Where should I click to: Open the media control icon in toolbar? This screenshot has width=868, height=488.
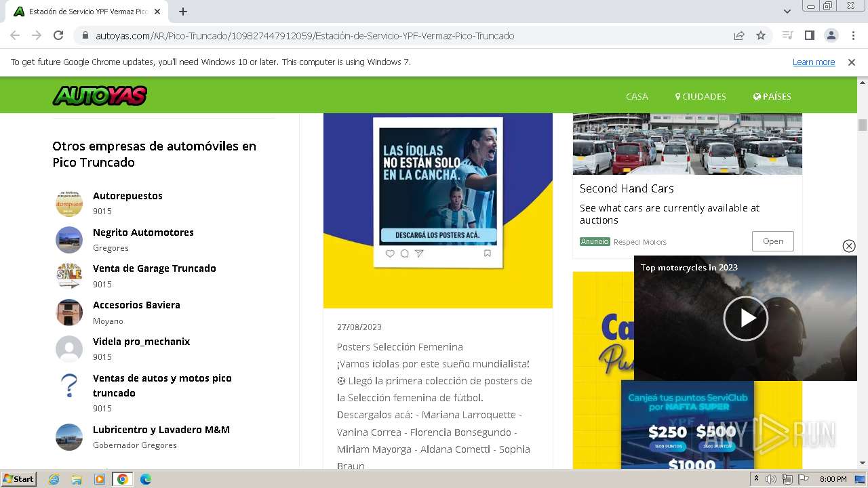point(787,35)
